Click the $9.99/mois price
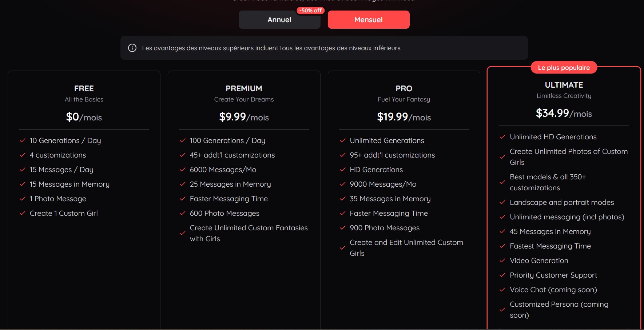The height and width of the screenshot is (330, 644). pos(244,117)
